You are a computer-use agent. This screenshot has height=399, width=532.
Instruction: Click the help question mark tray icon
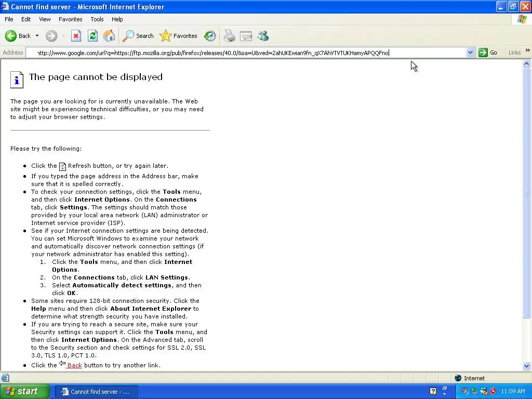tap(433, 392)
